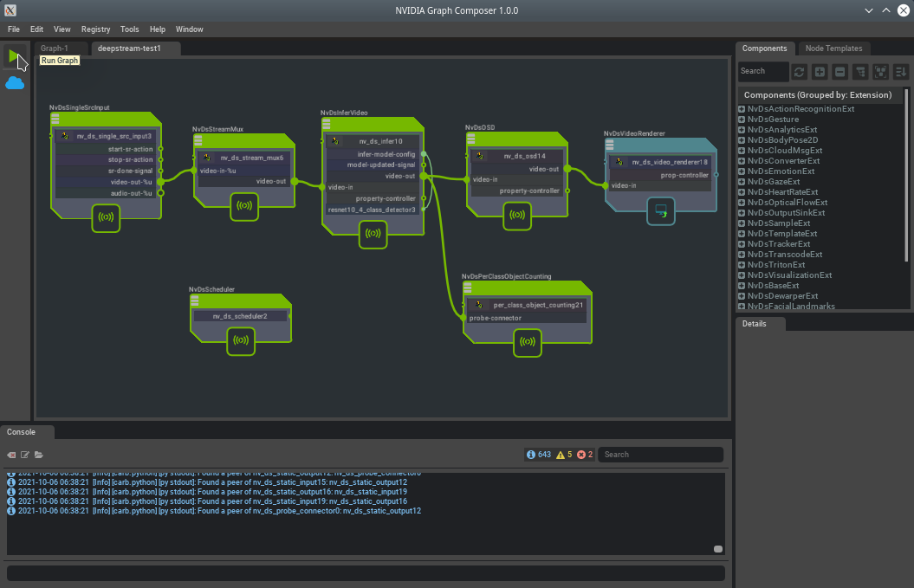Viewport: 914px width, 588px height.
Task: Expand the NvDsTritonExt tree entry
Action: click(742, 265)
